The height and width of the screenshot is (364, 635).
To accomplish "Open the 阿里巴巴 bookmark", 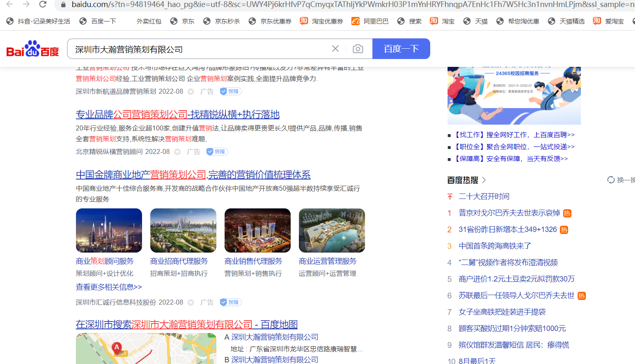I will [x=370, y=21].
